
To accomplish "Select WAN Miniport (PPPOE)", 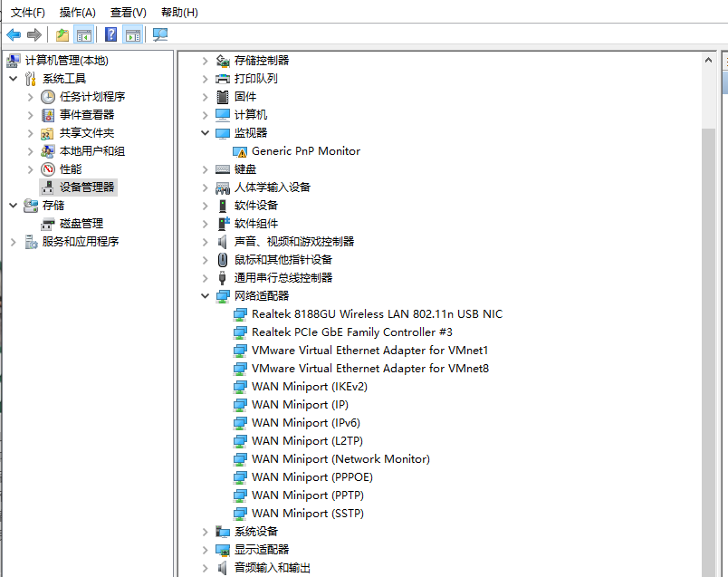I will pyautogui.click(x=312, y=477).
